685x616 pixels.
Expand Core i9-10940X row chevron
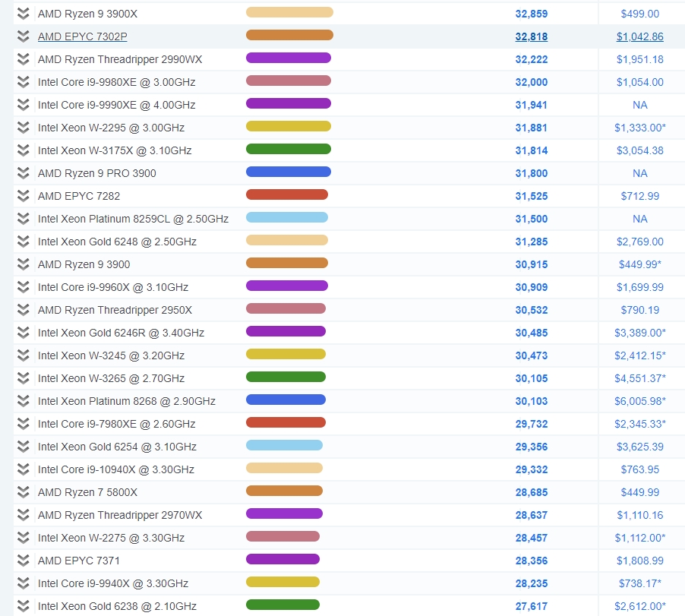(x=23, y=469)
